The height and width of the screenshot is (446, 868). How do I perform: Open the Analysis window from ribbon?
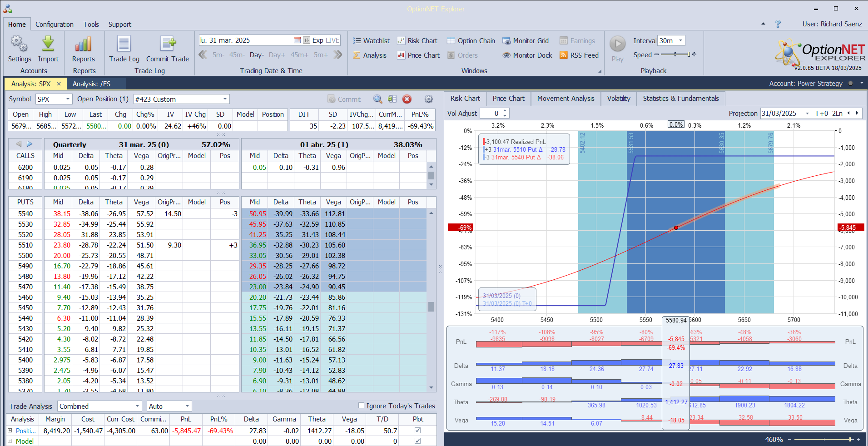pos(370,55)
